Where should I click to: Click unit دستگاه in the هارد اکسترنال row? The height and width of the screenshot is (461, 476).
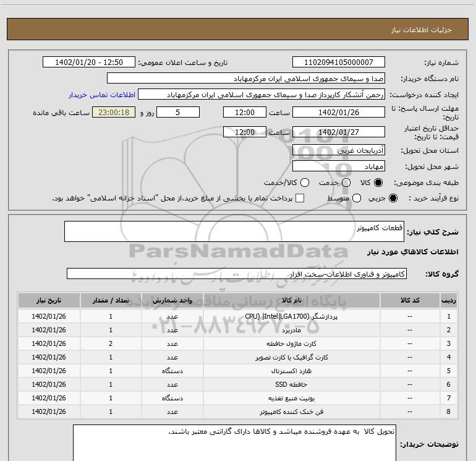(x=172, y=371)
